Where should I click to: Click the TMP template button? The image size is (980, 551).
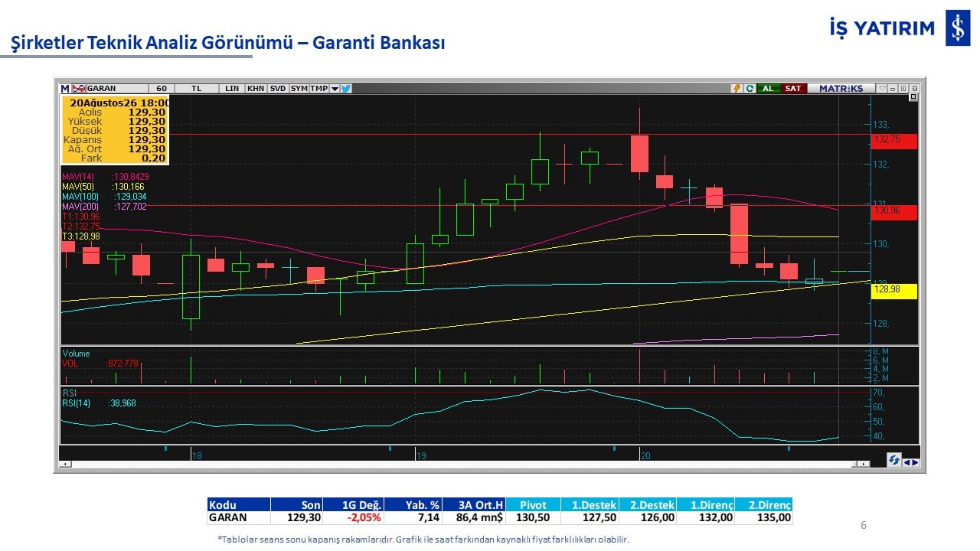pyautogui.click(x=318, y=88)
